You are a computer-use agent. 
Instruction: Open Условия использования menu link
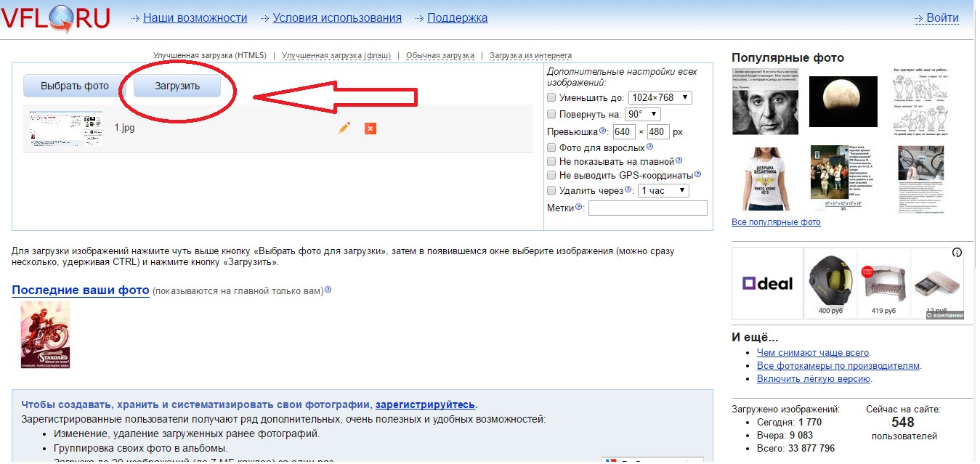(x=337, y=18)
